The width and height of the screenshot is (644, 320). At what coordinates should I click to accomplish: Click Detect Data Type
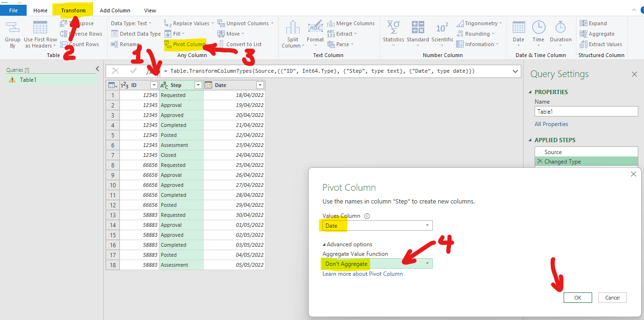coord(136,34)
